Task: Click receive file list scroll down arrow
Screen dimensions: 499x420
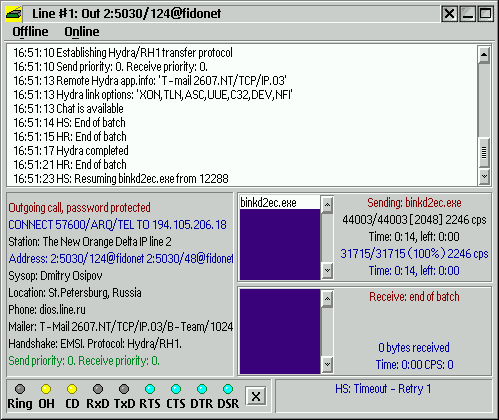Action: pos(327,364)
